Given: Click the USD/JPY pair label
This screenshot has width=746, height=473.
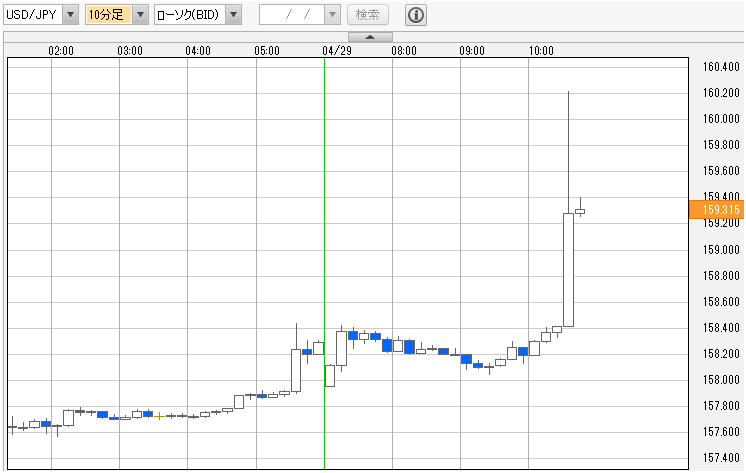Looking at the screenshot, I should point(33,15).
